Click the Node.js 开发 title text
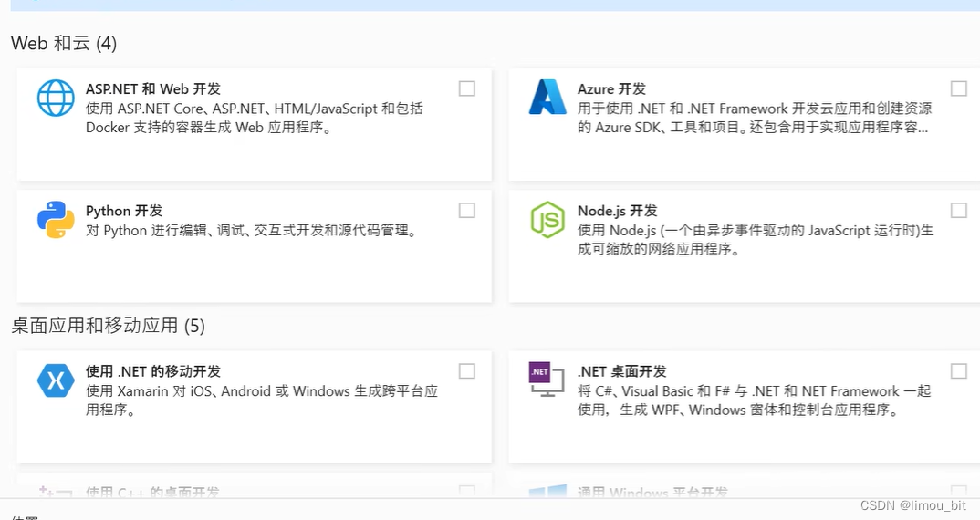This screenshot has width=980, height=520. tap(617, 211)
